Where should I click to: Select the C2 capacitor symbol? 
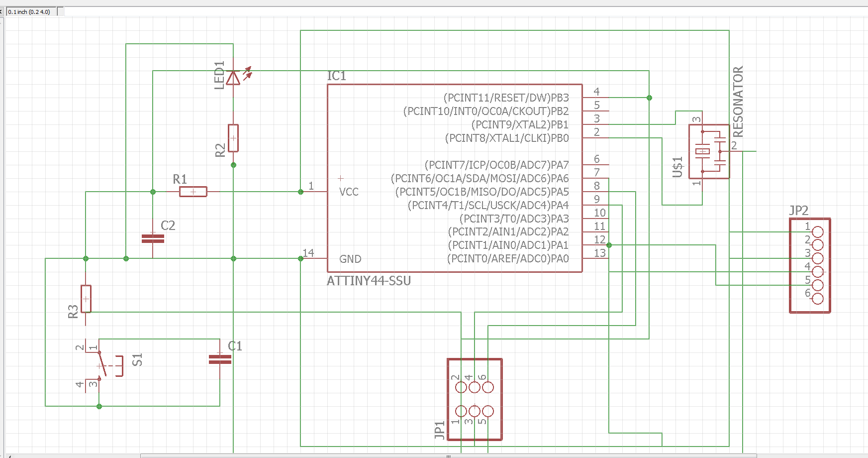pyautogui.click(x=153, y=239)
